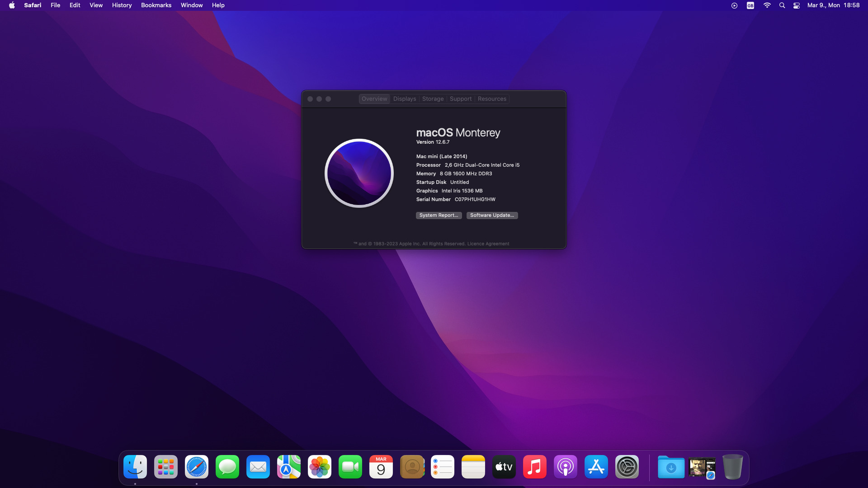Open Launchpad from the Dock

165,467
